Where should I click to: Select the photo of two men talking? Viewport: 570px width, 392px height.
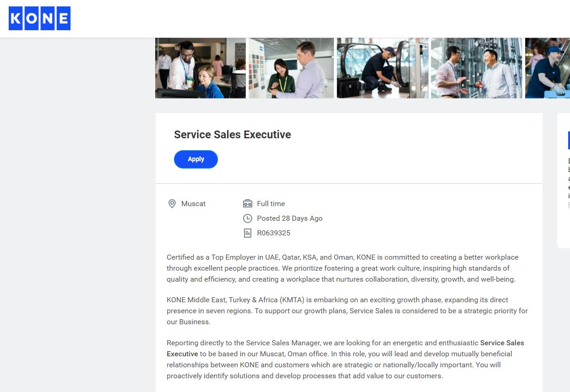pos(477,68)
